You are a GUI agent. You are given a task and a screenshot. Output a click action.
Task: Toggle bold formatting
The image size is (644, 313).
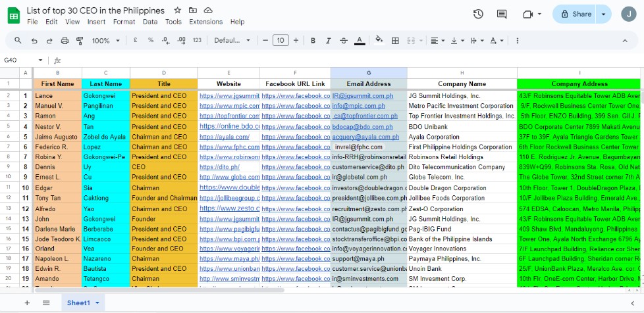pos(313,40)
